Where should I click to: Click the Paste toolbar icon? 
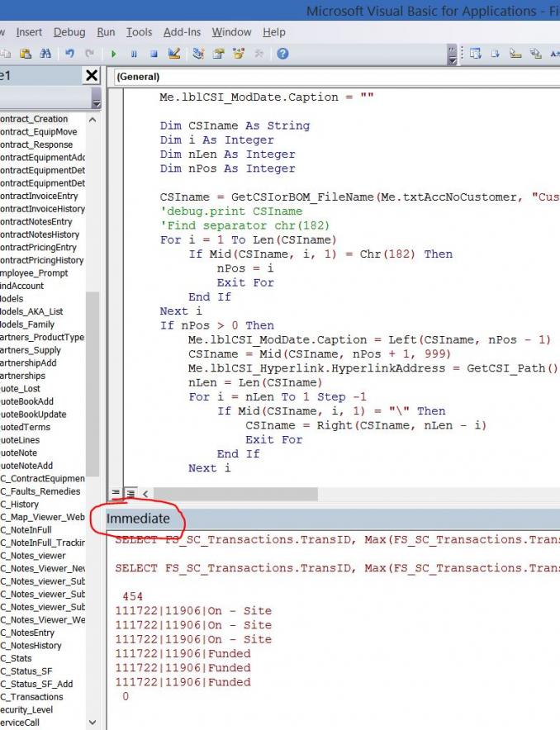point(26,54)
